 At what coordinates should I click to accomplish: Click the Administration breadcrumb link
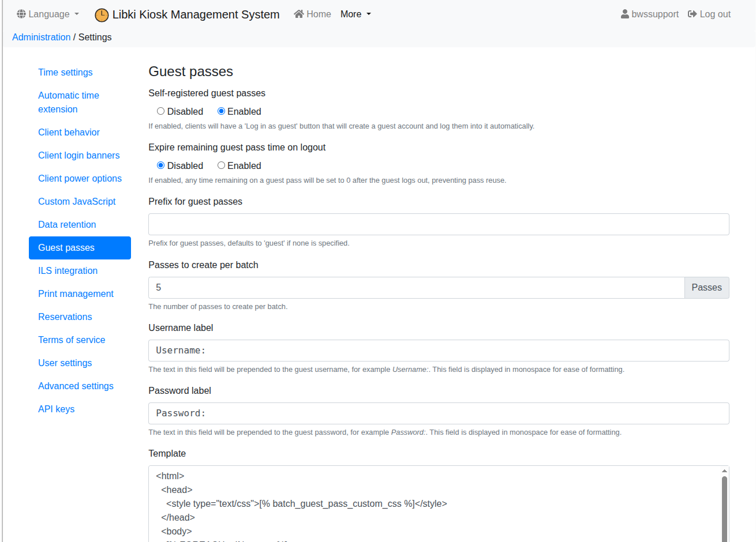(x=41, y=37)
